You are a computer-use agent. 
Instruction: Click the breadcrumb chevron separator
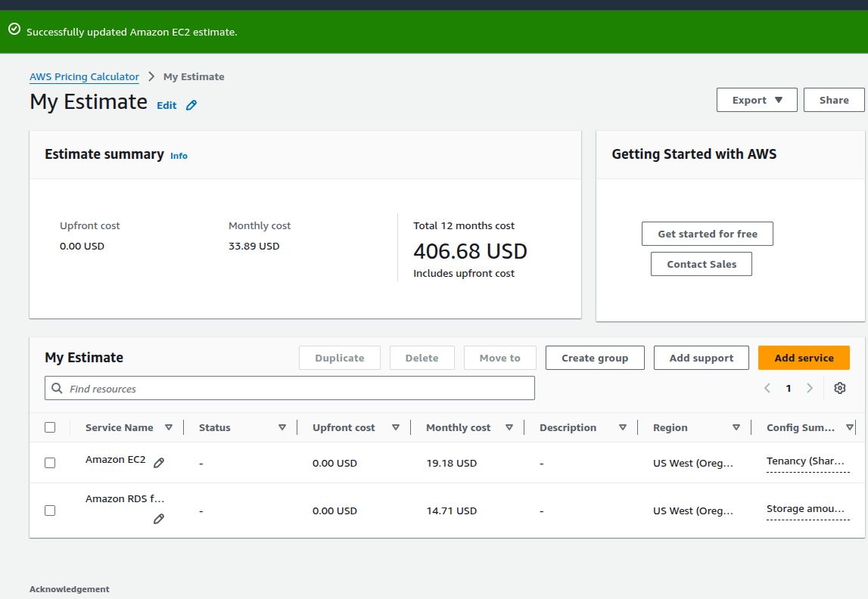pyautogui.click(x=151, y=76)
